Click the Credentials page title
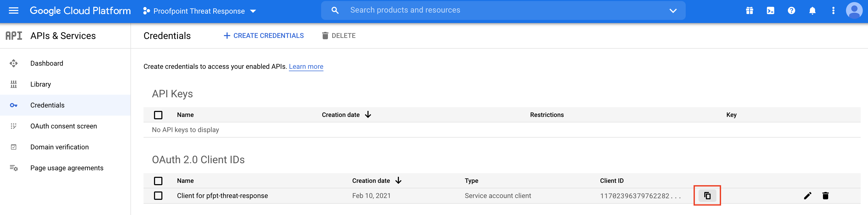The width and height of the screenshot is (868, 215). pyautogui.click(x=167, y=36)
